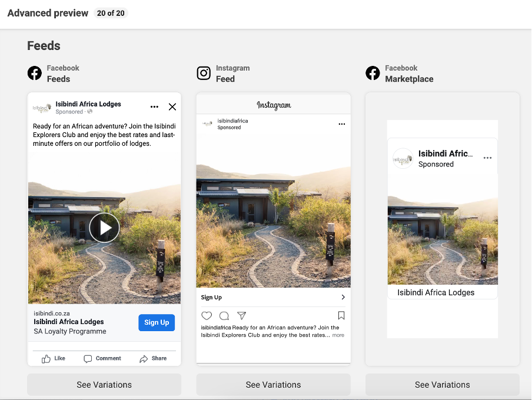This screenshot has height=400, width=532.
Task: Click 'more' to expand Instagram caption
Action: pos(338,335)
